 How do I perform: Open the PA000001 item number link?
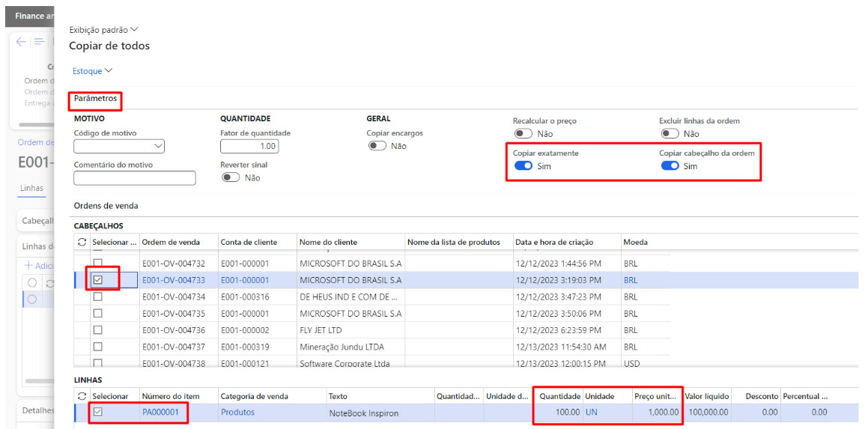161,412
